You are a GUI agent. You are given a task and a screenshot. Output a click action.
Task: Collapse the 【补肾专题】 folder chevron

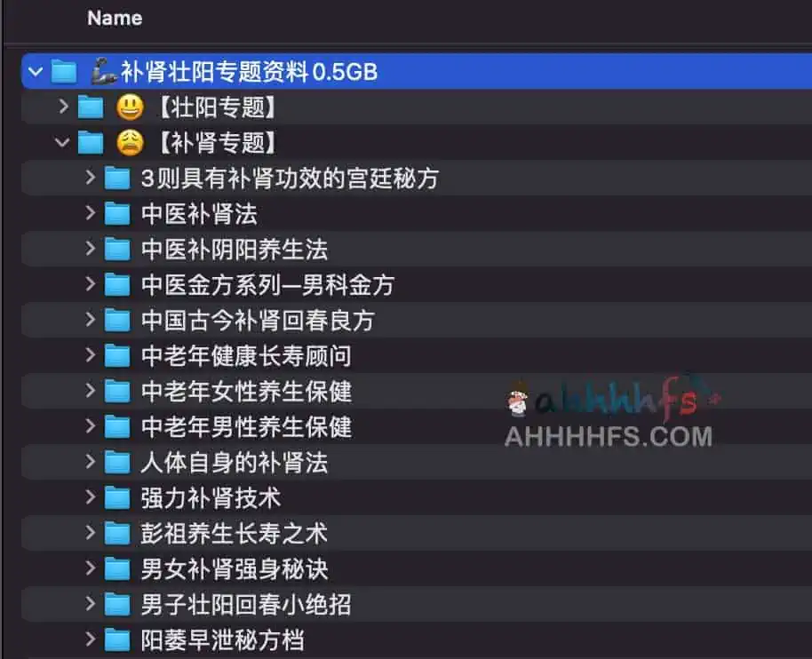point(62,142)
